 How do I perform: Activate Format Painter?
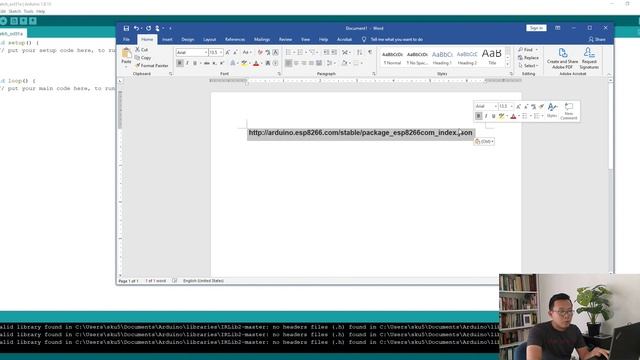pos(151,65)
